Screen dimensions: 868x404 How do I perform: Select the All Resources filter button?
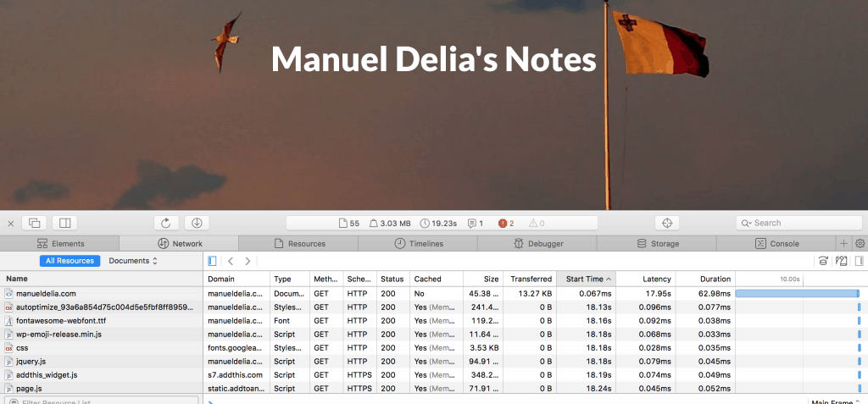(x=70, y=261)
